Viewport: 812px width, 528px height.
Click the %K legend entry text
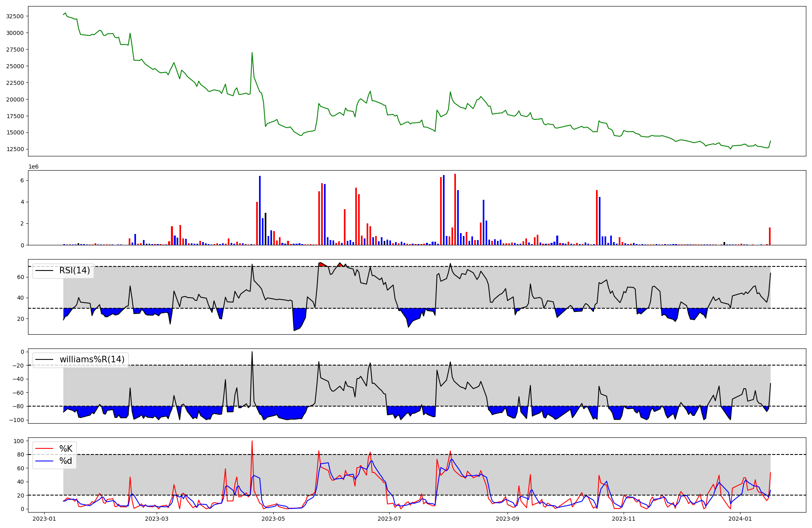click(x=66, y=448)
